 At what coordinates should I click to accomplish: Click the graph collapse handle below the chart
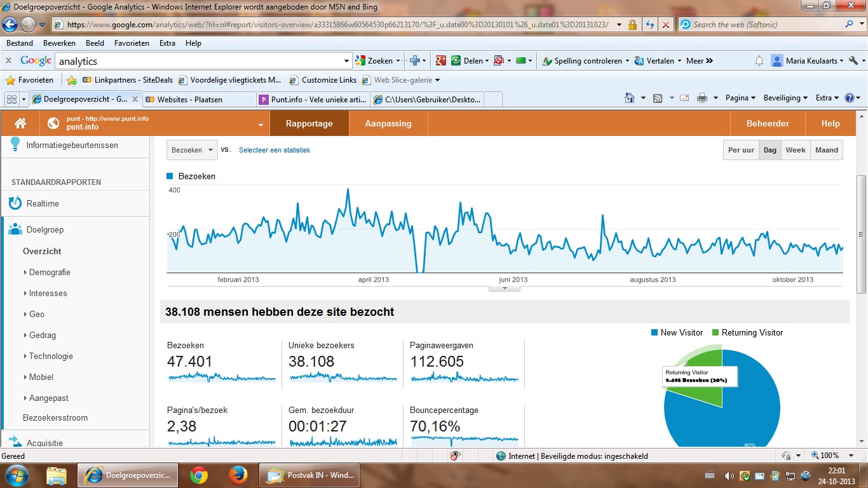[x=505, y=288]
